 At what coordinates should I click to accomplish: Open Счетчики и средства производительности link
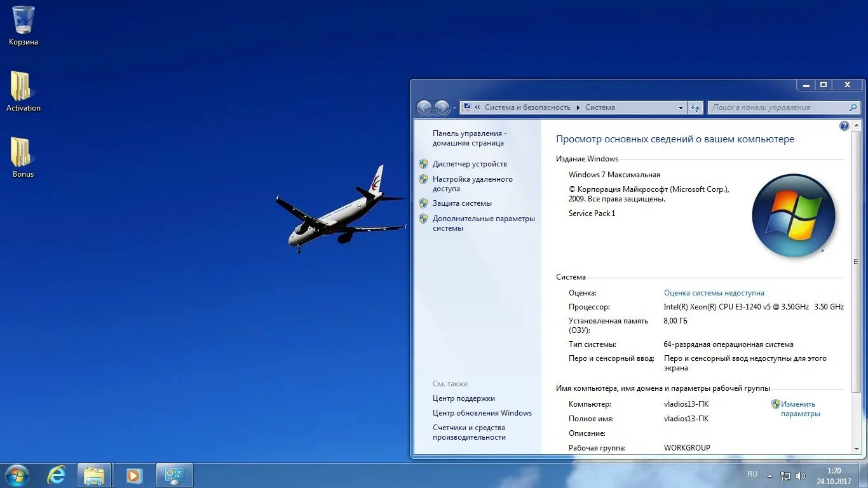(469, 432)
